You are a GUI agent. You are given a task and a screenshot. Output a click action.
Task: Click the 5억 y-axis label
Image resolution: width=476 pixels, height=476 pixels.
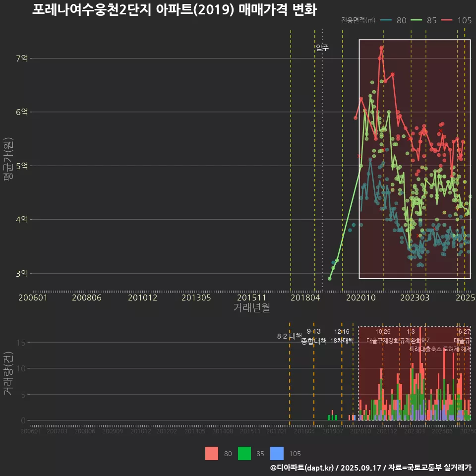pos(22,166)
